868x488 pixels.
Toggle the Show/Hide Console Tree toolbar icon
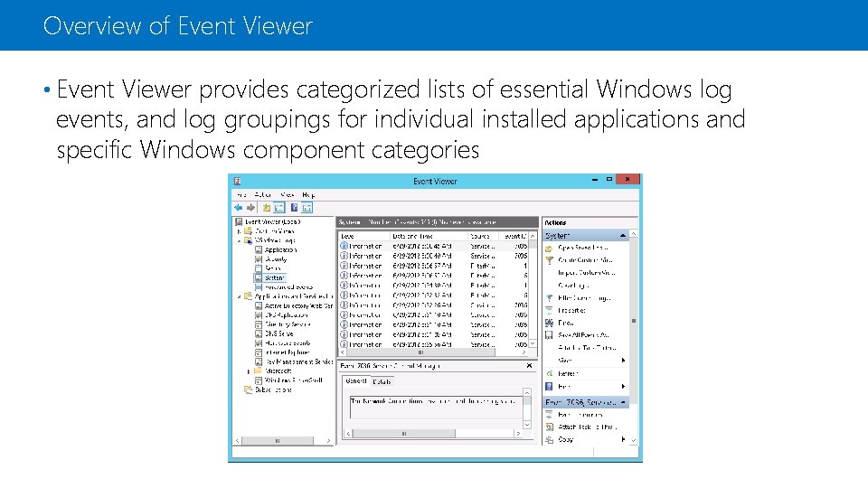[x=279, y=208]
